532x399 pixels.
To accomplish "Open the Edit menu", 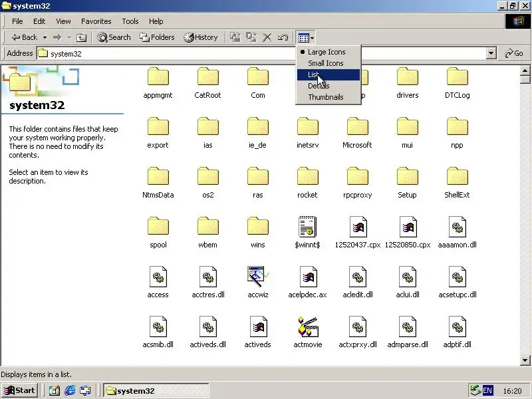I will (39, 21).
